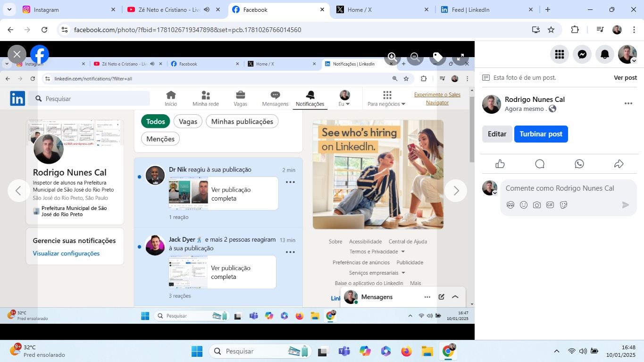Close the Instagram tab
The width and height of the screenshot is (644, 362).
pyautogui.click(x=113, y=9)
